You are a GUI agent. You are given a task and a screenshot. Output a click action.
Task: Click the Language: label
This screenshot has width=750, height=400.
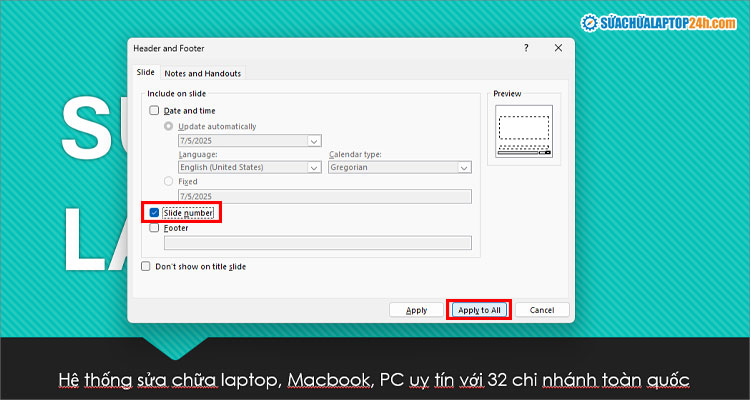pos(198,155)
